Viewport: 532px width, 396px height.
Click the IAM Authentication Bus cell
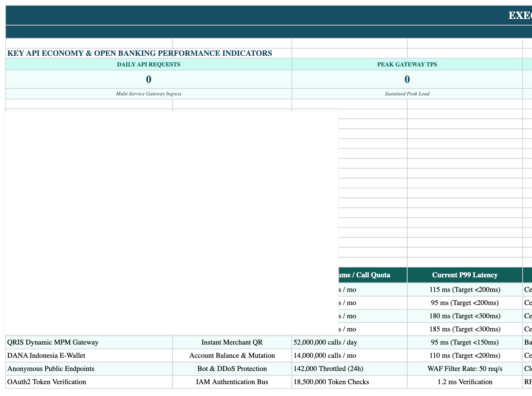(232, 382)
